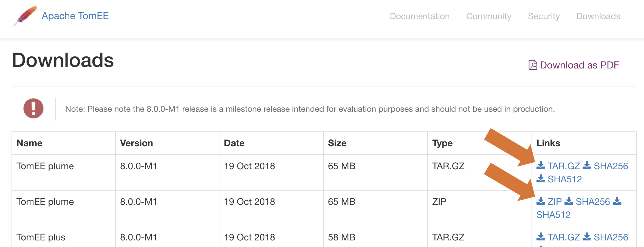Screen dimensions: 644x247
Task: Open SHA512 checksum for plume ZIP
Action: tap(553, 215)
